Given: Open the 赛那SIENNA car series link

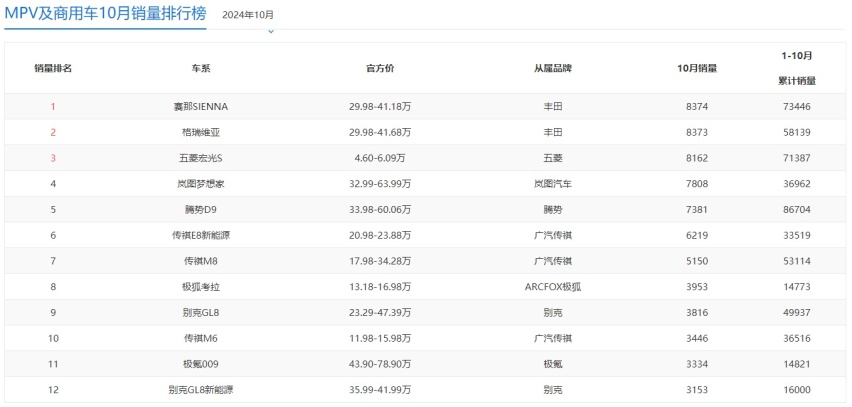Looking at the screenshot, I should 201,107.
